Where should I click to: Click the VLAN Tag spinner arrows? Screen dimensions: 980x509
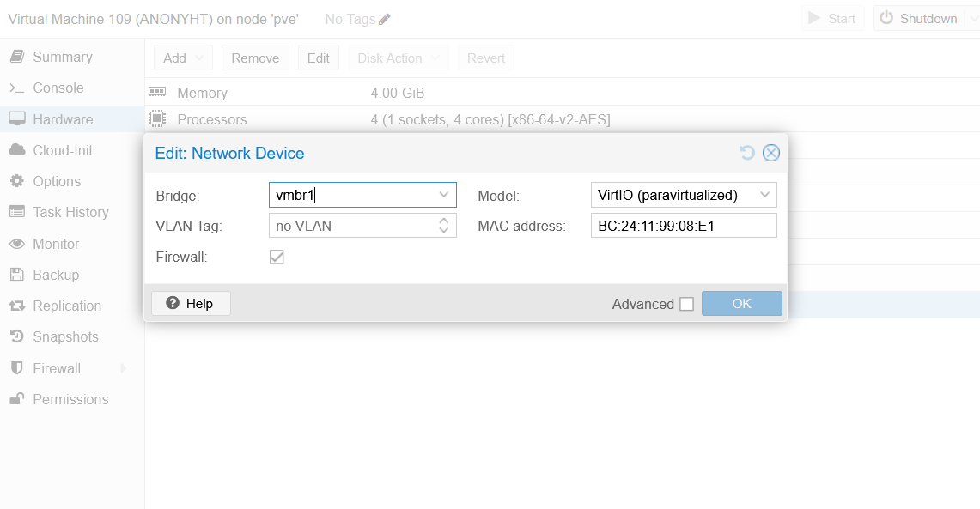(x=444, y=226)
